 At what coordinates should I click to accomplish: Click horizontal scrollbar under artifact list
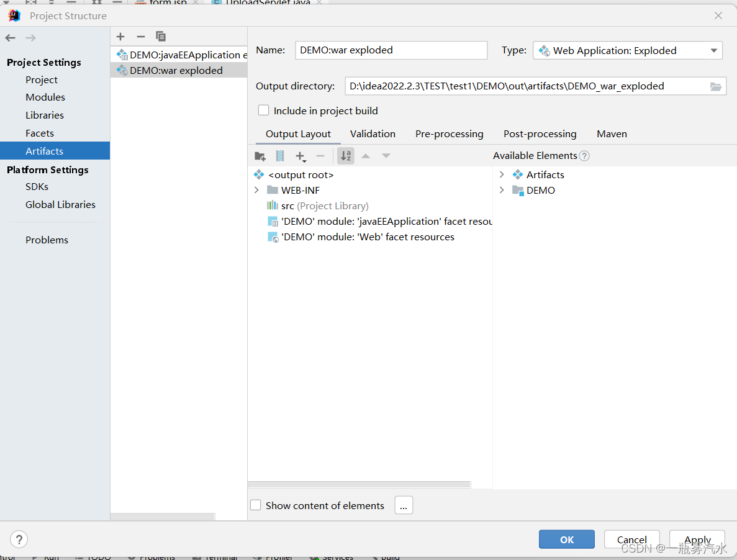point(163,517)
